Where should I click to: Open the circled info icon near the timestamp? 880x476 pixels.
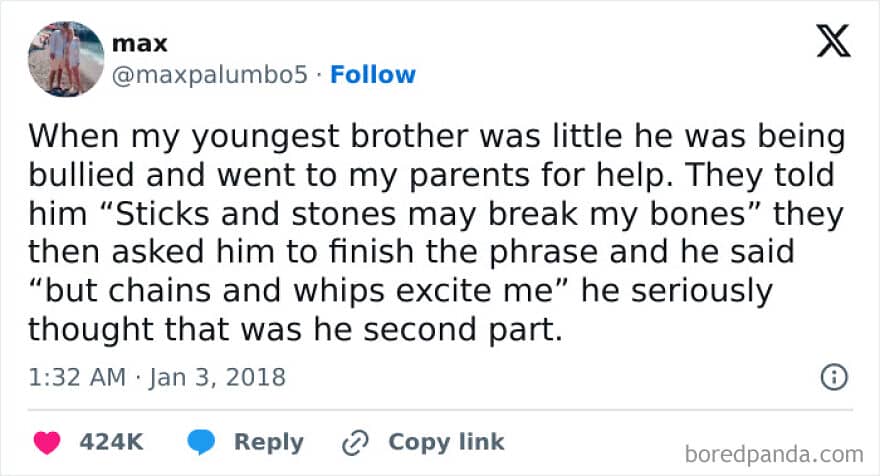(834, 377)
